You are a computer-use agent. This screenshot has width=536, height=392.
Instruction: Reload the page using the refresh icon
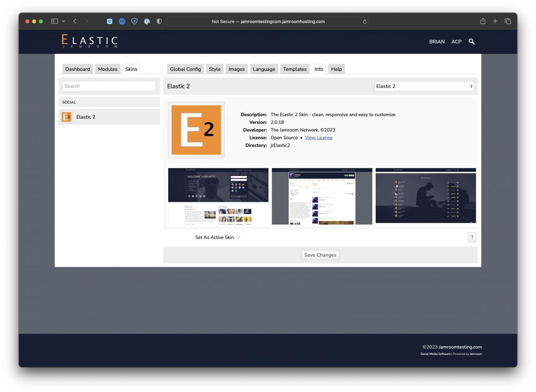point(365,22)
